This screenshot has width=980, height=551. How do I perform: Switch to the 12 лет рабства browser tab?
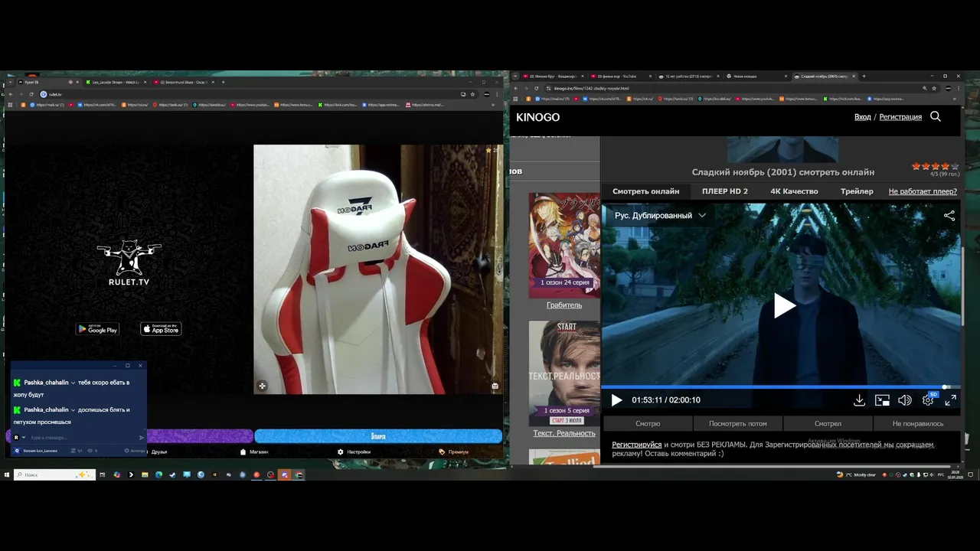tap(688, 77)
